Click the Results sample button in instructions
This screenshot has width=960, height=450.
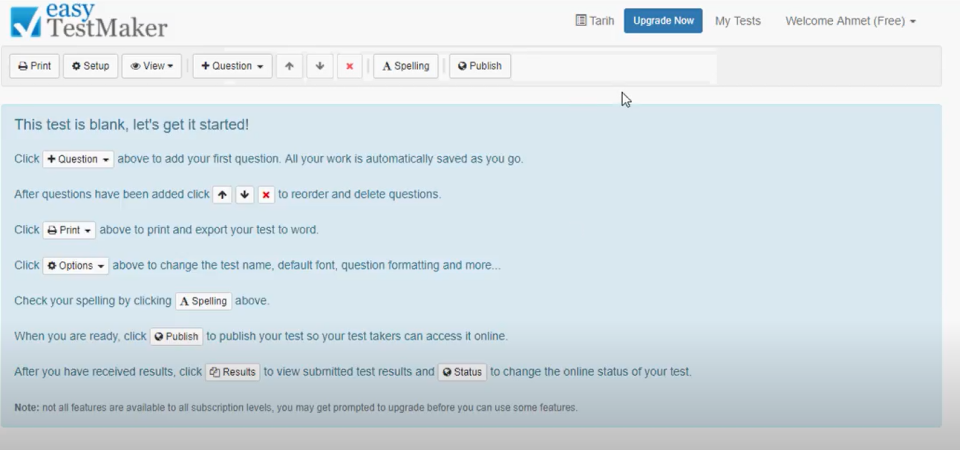(x=233, y=372)
